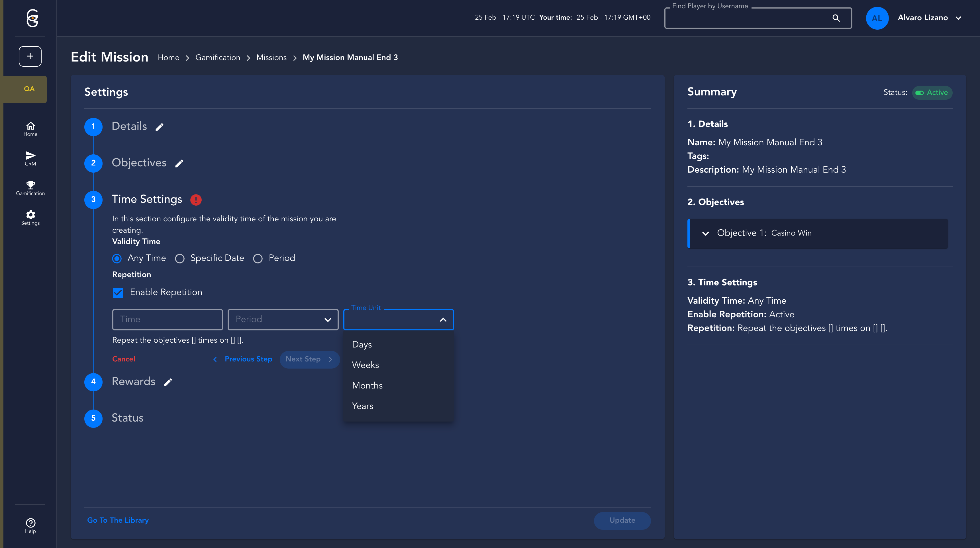Select the Specific Date radio option
980x548 pixels.
[x=179, y=259]
